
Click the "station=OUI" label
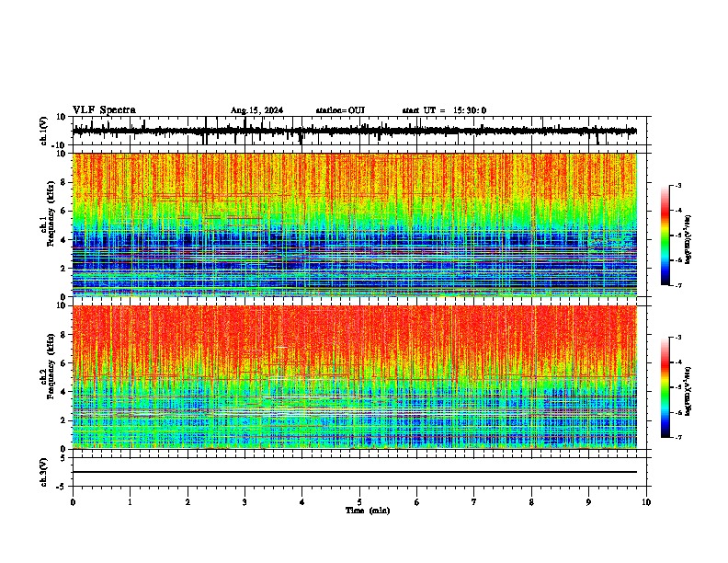(340, 110)
